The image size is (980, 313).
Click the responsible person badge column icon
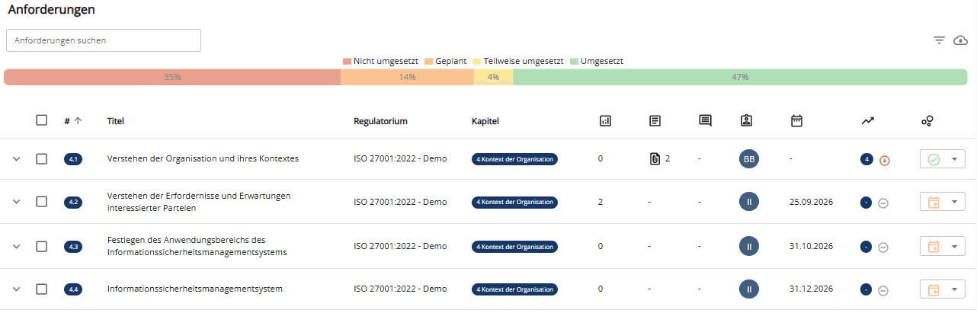pyautogui.click(x=746, y=120)
